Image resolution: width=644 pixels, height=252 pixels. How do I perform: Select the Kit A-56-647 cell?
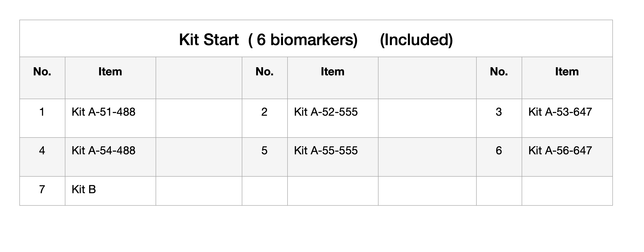pyautogui.click(x=567, y=157)
